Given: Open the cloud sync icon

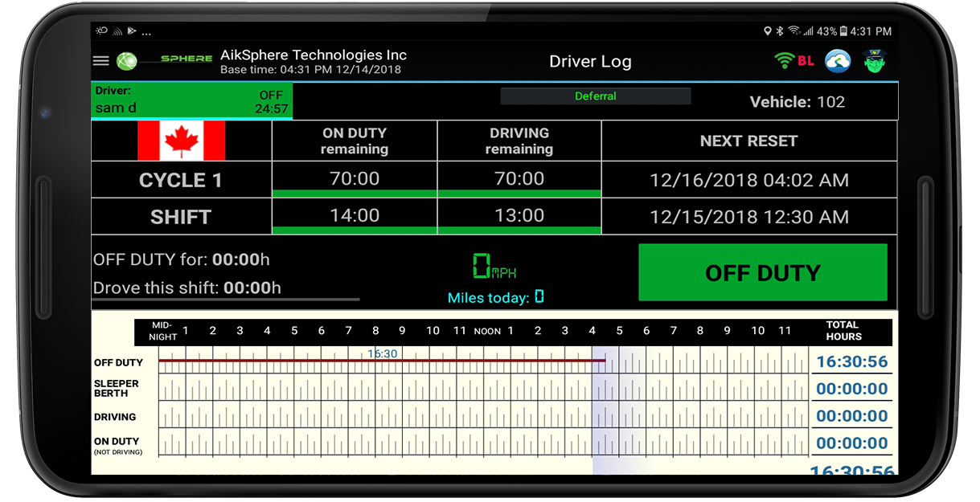Looking at the screenshot, I should 838,61.
